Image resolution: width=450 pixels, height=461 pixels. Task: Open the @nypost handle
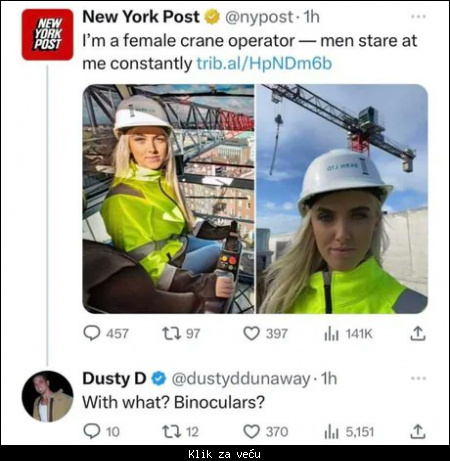[x=259, y=17]
